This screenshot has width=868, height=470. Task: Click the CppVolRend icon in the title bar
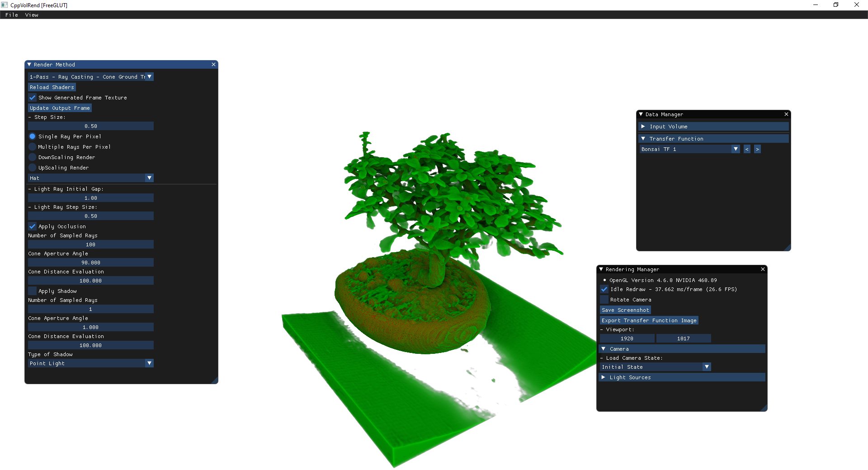pyautogui.click(x=5, y=5)
